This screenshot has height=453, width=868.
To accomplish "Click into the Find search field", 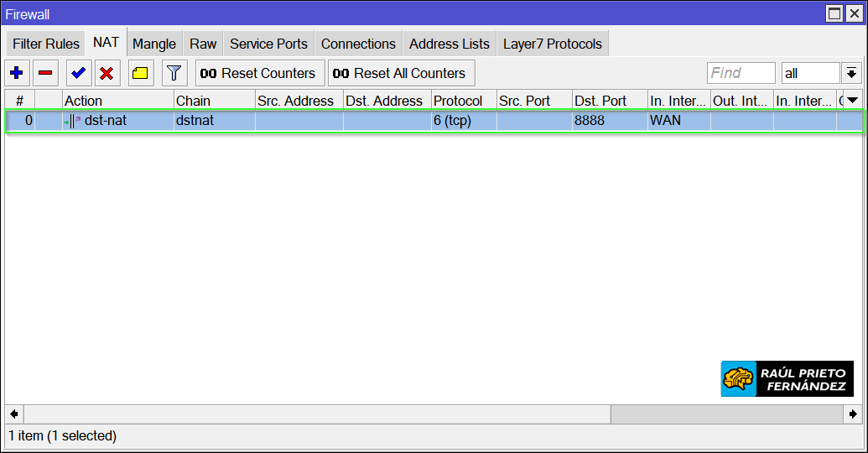I will (x=741, y=73).
